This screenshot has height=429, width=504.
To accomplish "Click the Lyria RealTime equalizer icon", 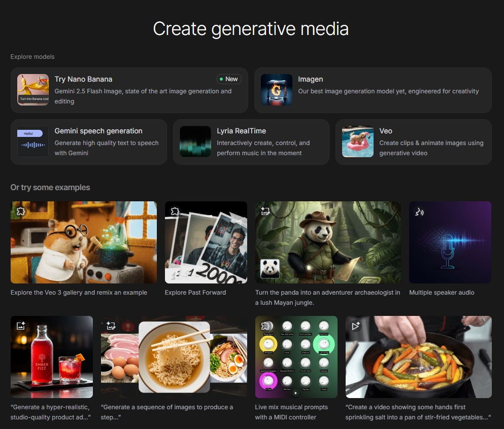I will pyautogui.click(x=195, y=141).
